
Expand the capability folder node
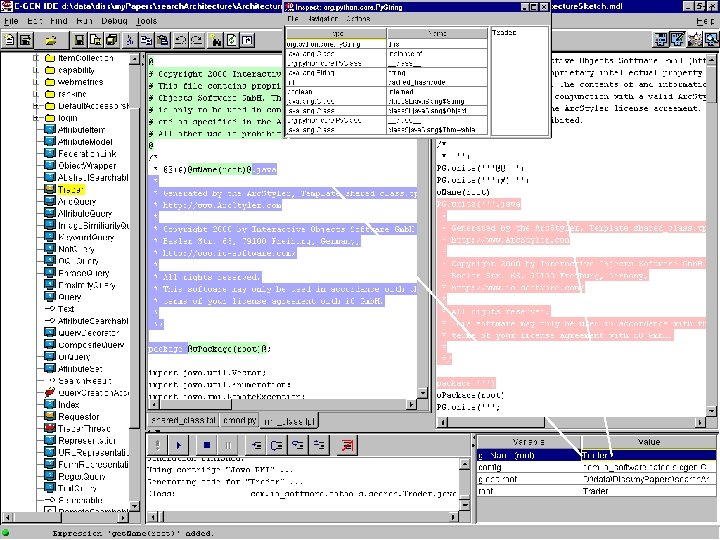tap(34, 70)
